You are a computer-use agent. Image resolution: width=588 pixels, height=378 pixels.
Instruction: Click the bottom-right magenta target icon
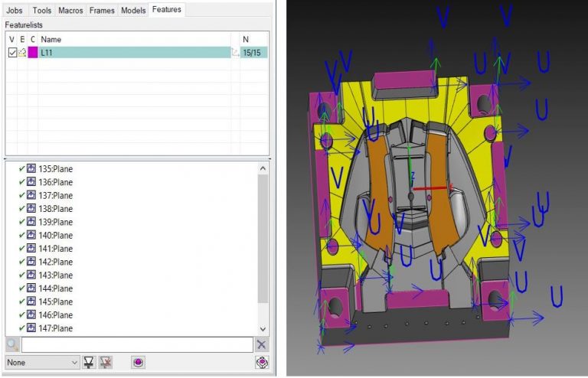click(262, 363)
